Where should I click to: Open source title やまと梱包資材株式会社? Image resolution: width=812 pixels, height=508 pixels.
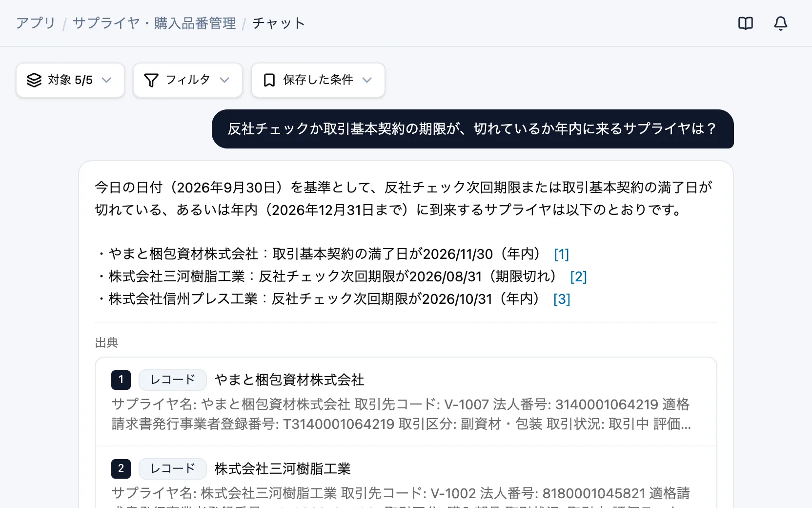tap(289, 380)
